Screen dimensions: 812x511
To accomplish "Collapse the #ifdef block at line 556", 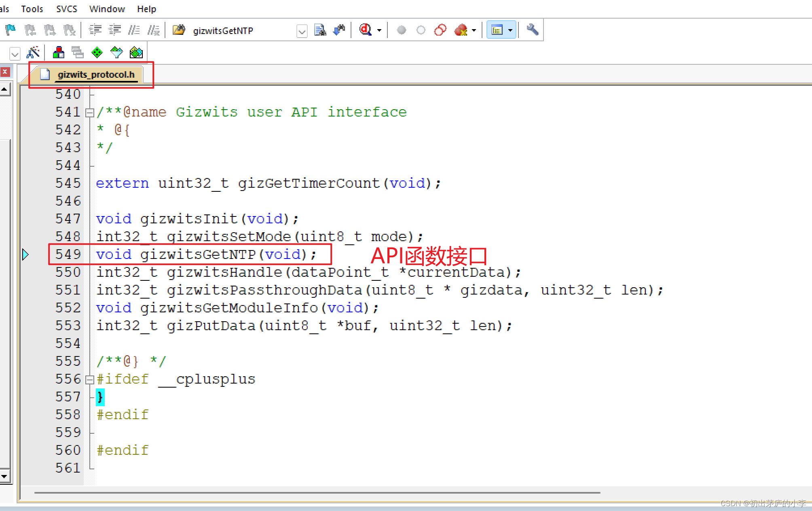I will coord(90,380).
